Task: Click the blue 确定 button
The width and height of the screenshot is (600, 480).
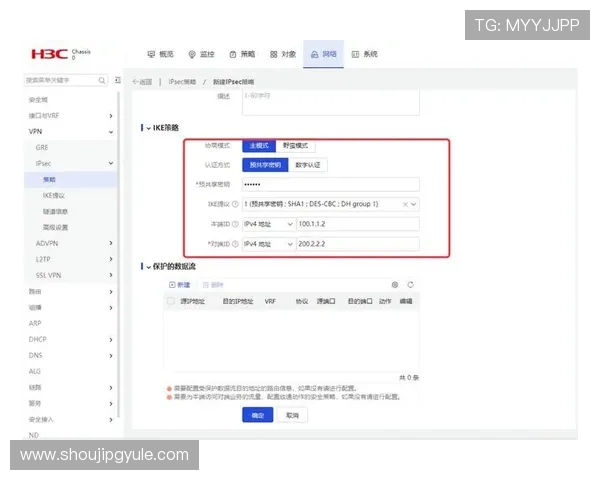Action: [258, 415]
